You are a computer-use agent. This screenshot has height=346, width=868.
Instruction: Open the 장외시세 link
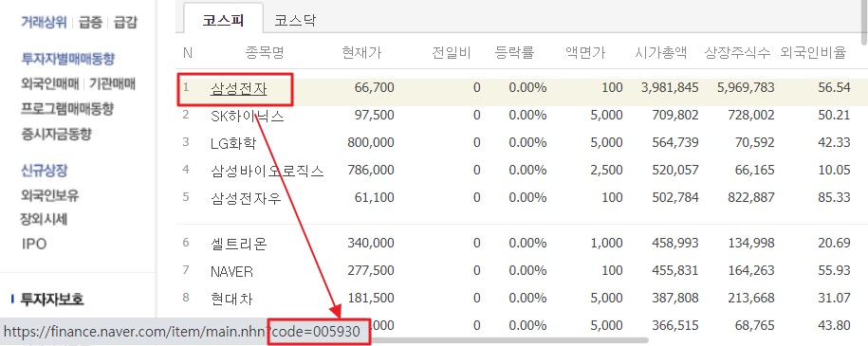tap(44, 219)
